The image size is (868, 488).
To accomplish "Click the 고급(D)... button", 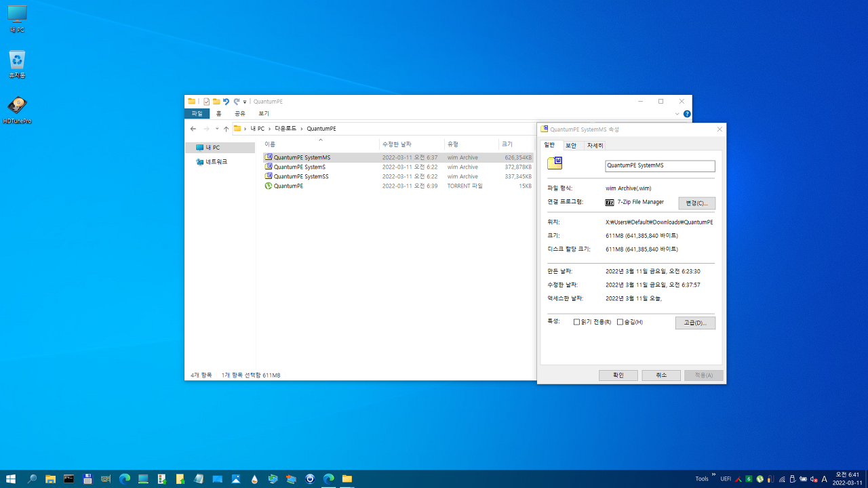I will (695, 323).
